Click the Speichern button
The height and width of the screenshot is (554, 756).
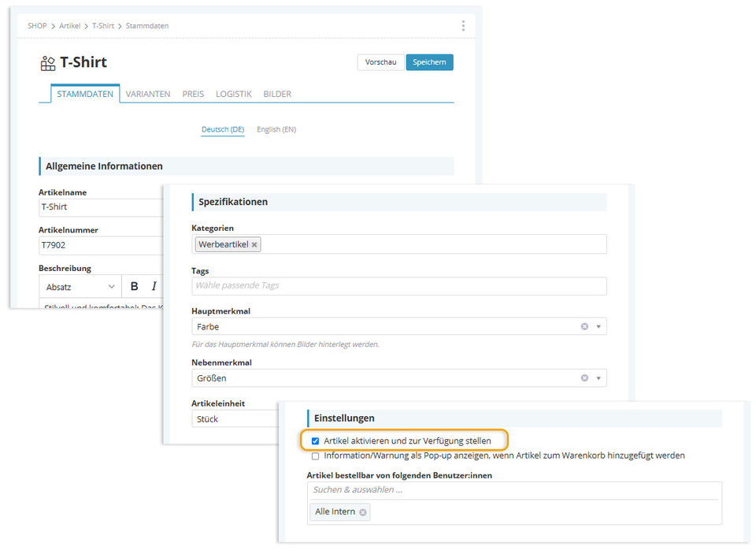tap(429, 62)
